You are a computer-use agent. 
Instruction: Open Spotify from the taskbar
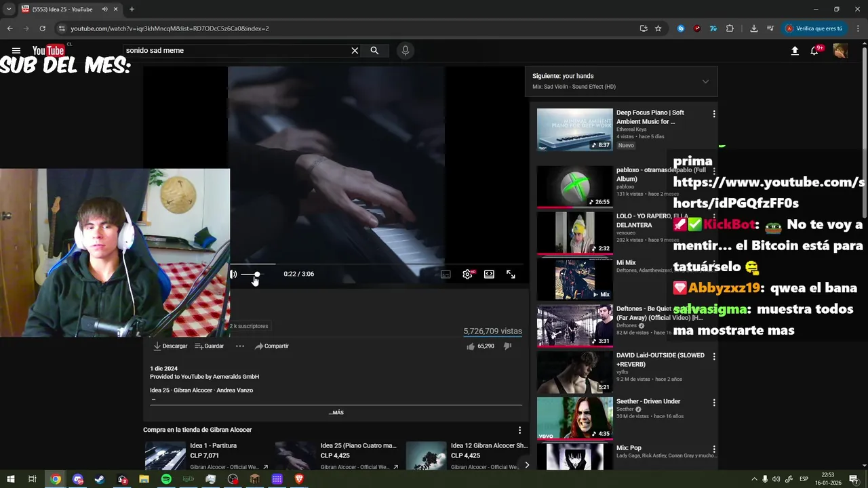[x=166, y=479]
